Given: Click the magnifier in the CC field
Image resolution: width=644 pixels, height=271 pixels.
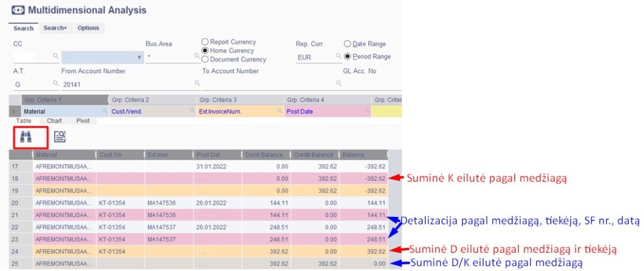Looking at the screenshot, I should coord(55,57).
